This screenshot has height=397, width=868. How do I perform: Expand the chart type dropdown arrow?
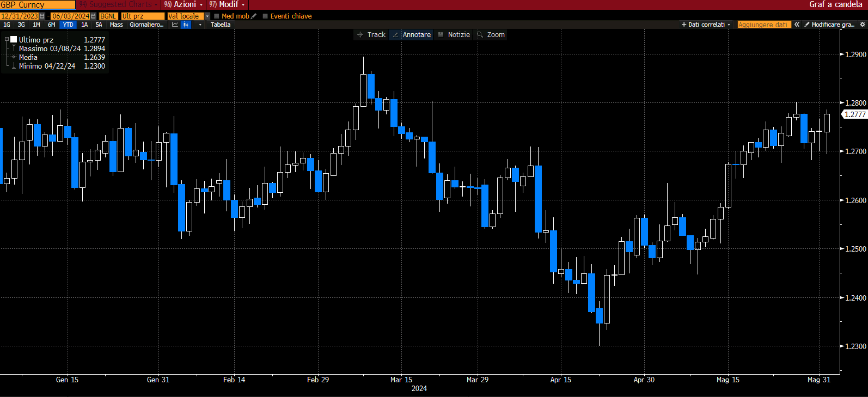click(x=200, y=25)
